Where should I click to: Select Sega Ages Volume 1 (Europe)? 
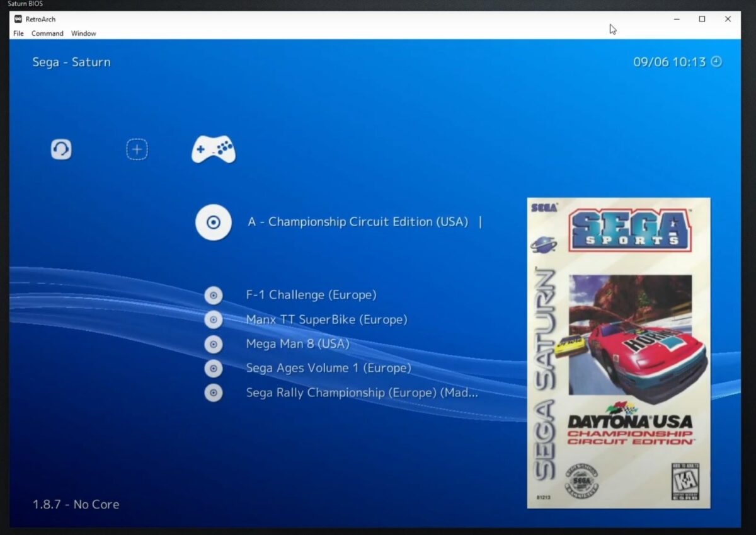328,368
